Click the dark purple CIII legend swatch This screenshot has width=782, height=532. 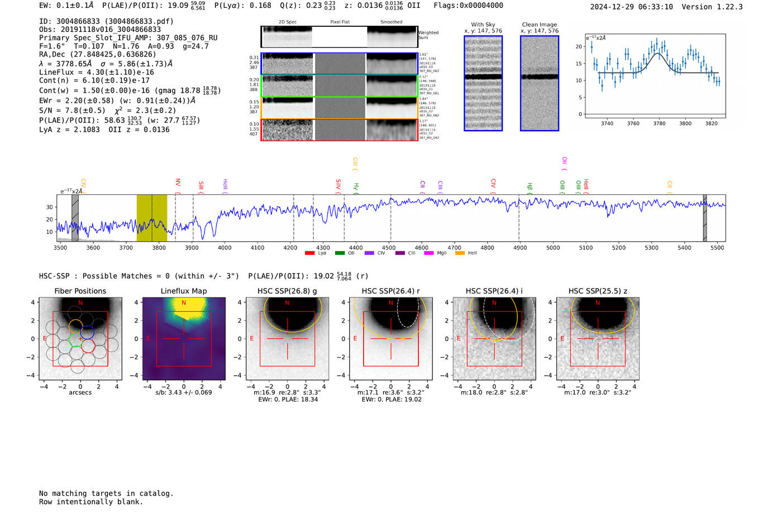[400, 253]
